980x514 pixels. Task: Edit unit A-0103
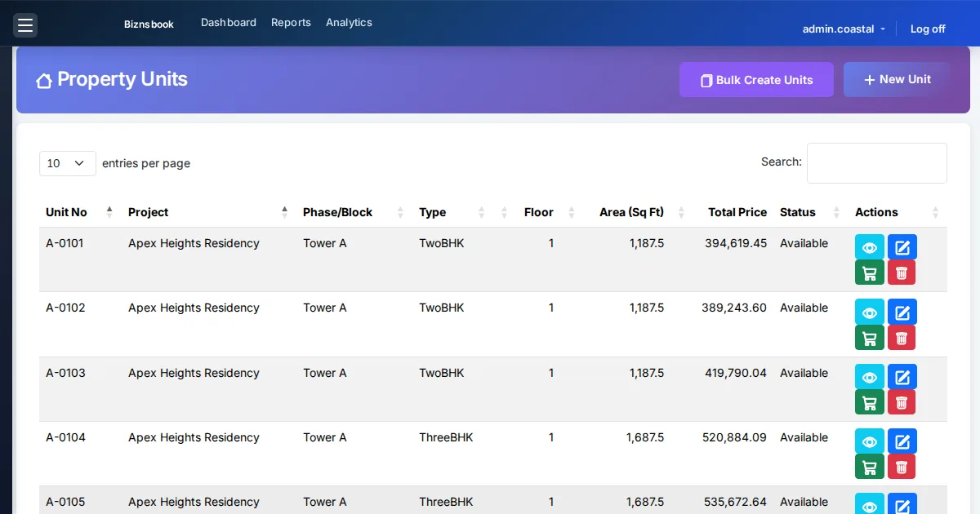pyautogui.click(x=902, y=377)
